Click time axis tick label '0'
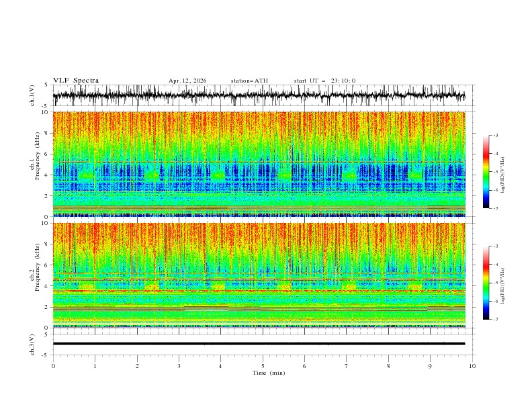This screenshot has height=411, width=532. coord(53,366)
